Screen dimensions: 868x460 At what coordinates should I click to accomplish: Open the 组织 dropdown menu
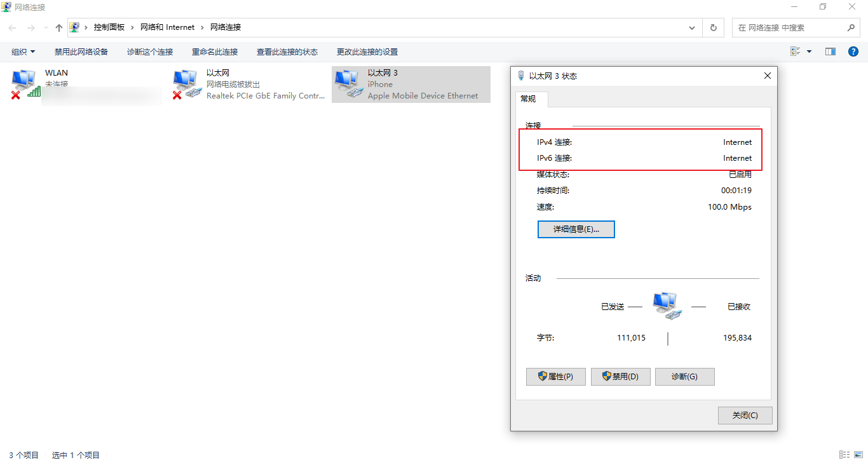tap(24, 51)
